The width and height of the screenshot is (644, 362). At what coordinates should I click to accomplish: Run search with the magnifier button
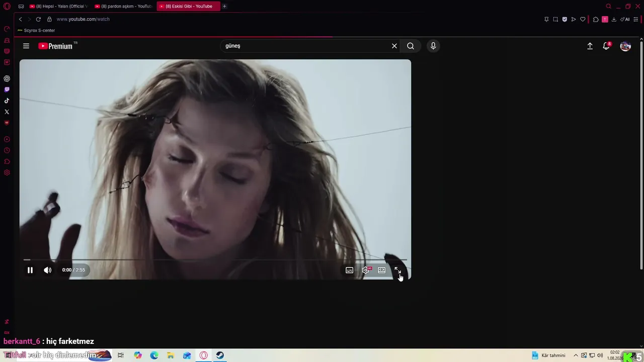(x=411, y=46)
